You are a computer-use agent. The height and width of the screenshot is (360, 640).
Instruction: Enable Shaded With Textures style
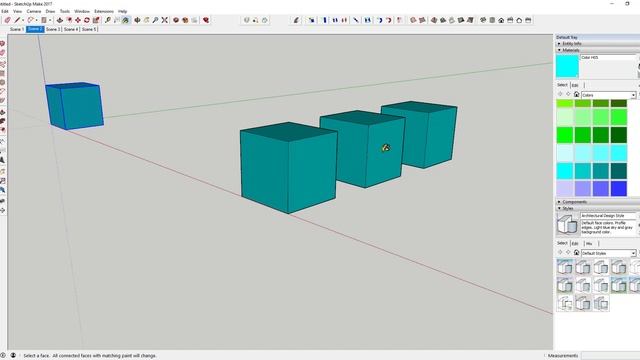[x=461, y=20]
